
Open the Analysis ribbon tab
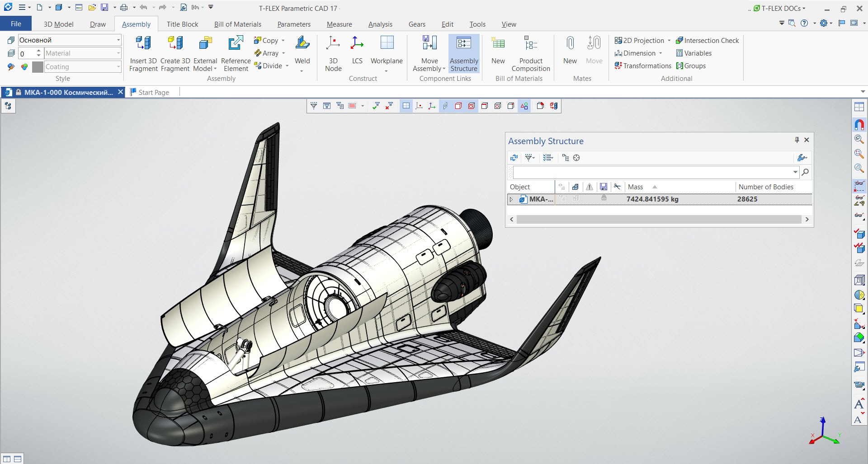click(380, 24)
